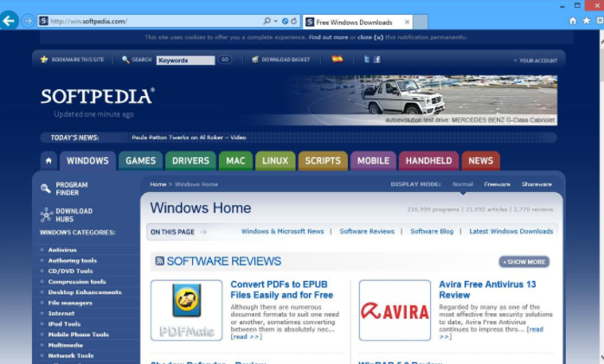Close the Free Windows Downloads tab
The height and width of the screenshot is (364, 604).
pos(407,22)
